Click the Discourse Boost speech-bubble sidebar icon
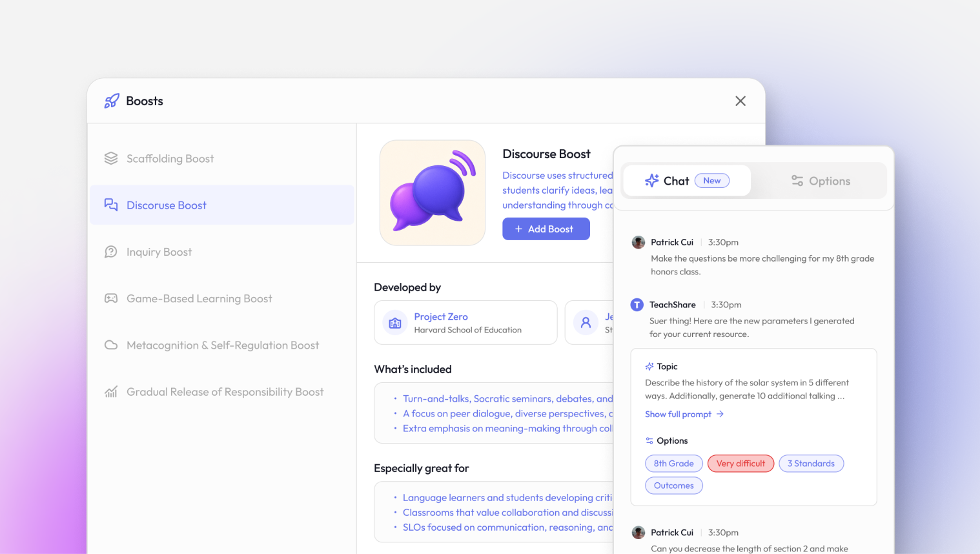This screenshot has width=980, height=554. (x=111, y=205)
